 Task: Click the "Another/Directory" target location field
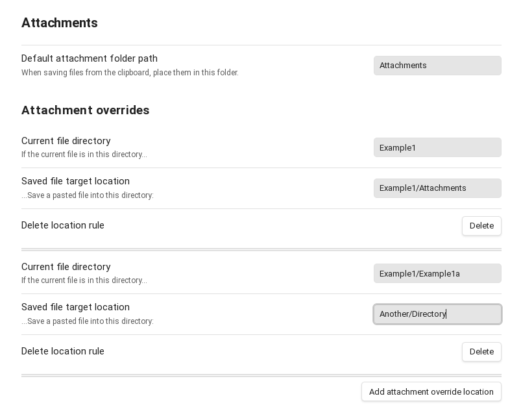[437, 314]
